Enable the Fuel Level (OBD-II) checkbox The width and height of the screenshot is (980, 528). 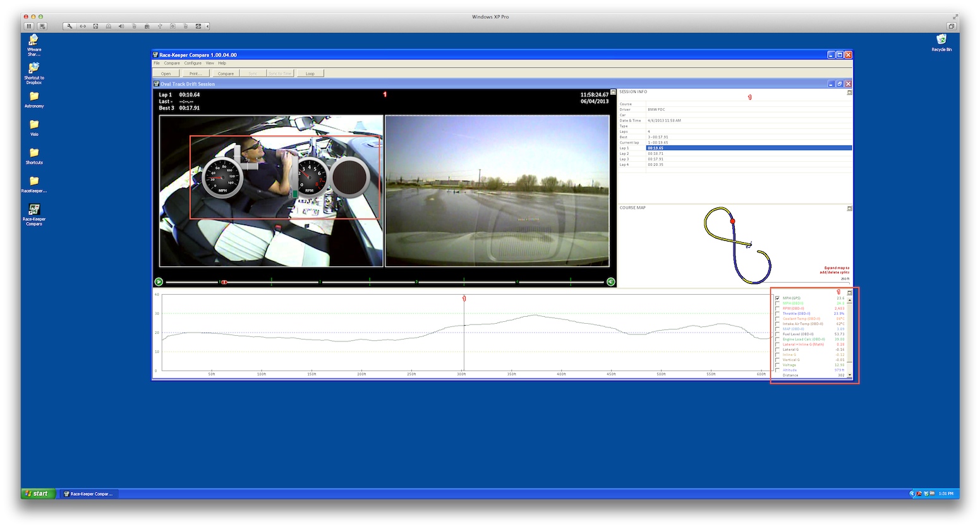777,335
